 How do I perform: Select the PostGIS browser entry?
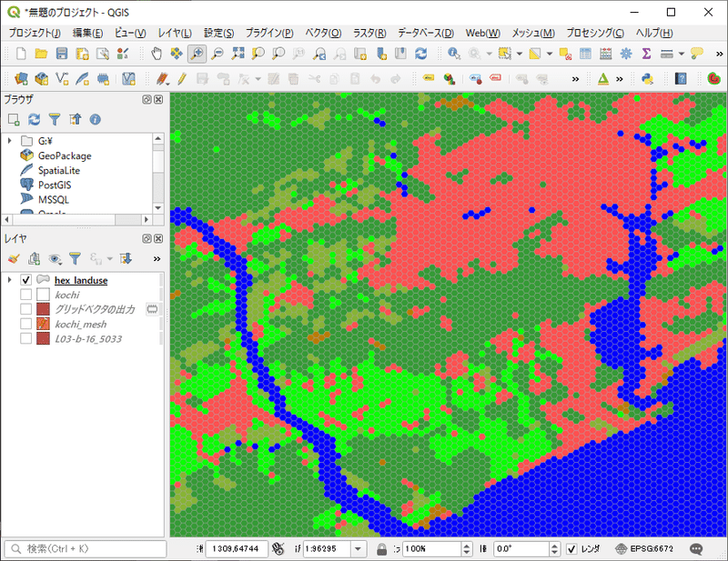click(55, 185)
